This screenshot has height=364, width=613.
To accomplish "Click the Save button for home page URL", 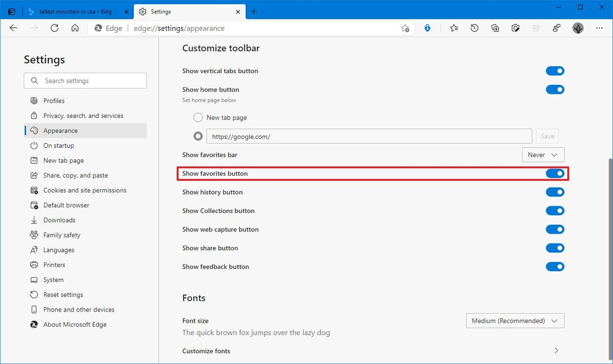I will (547, 136).
